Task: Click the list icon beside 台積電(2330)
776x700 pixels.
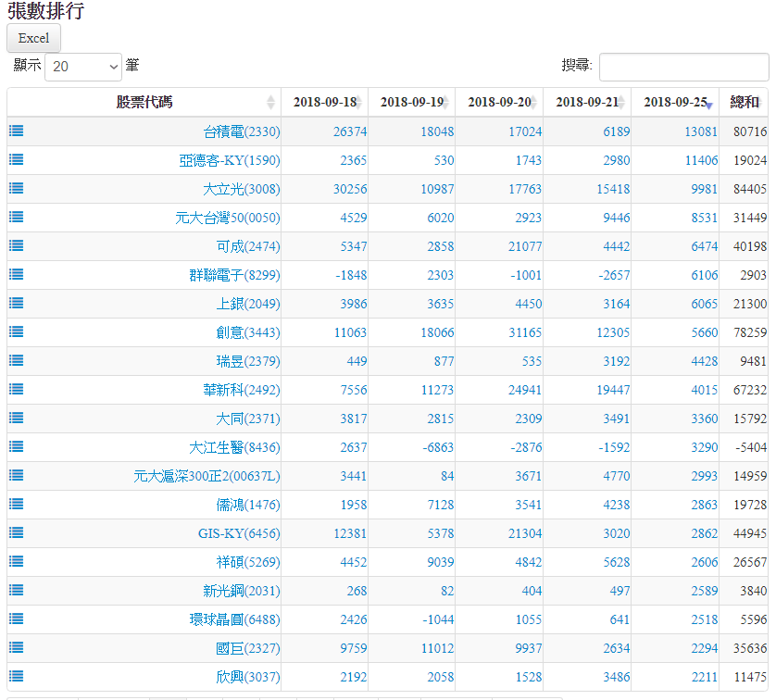Action: (x=16, y=131)
